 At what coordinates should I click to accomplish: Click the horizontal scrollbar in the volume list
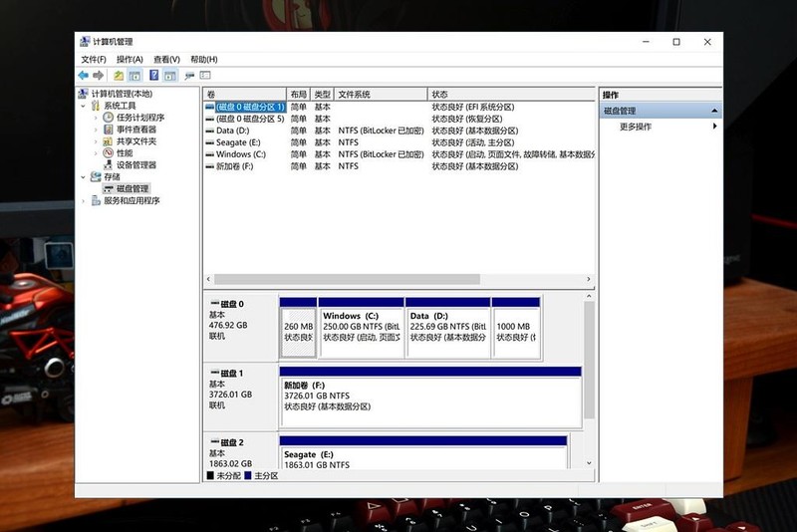tap(347, 279)
